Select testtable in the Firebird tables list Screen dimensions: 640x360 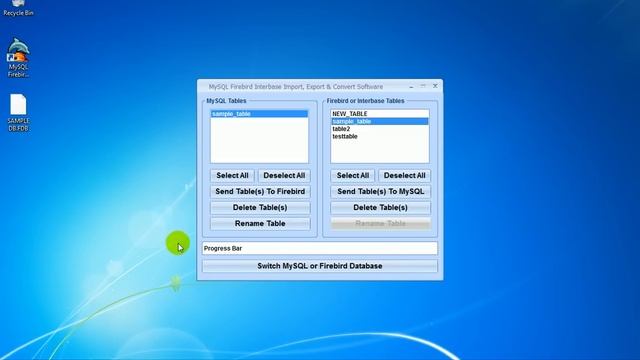380,136
